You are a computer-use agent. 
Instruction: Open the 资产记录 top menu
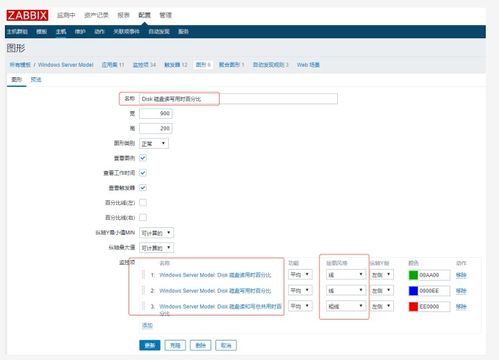point(96,15)
